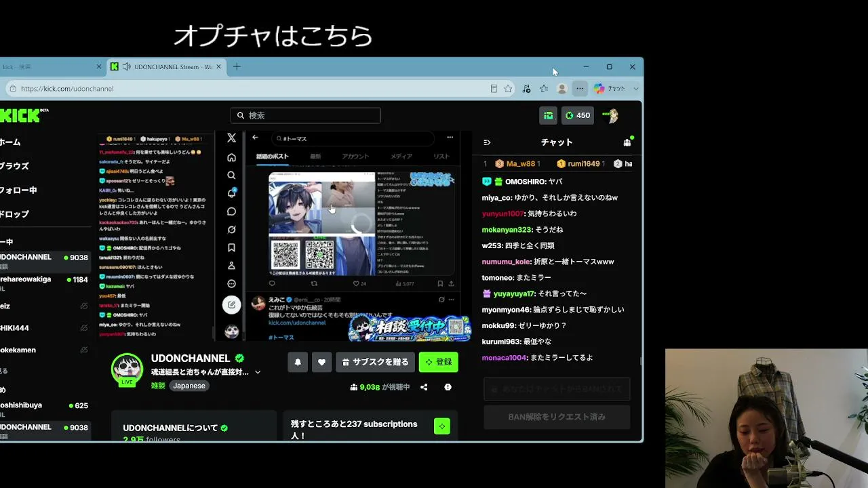Click the X home icon in the stream

(231, 157)
